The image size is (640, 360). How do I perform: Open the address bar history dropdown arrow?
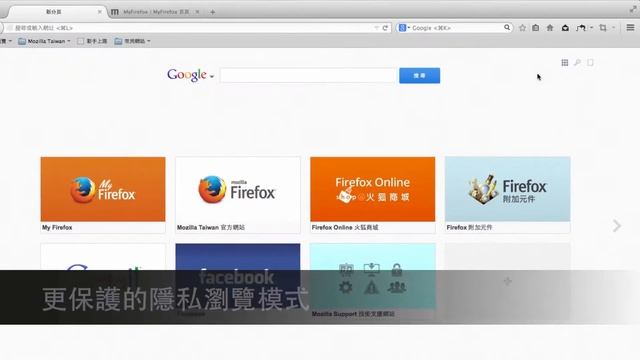[376, 28]
